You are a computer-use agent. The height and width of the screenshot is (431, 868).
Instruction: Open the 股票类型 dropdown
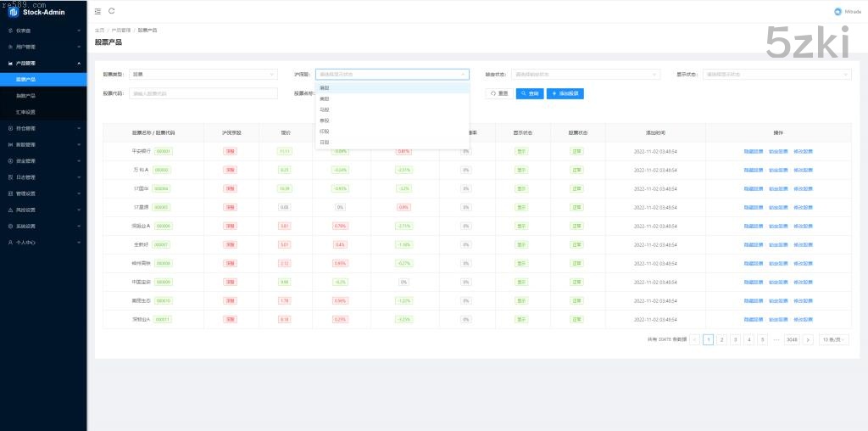203,75
